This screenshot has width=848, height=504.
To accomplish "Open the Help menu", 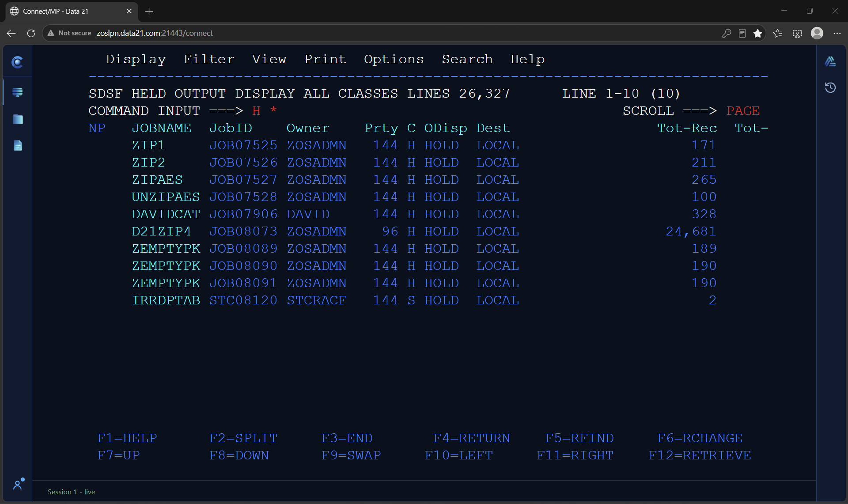I will point(528,59).
